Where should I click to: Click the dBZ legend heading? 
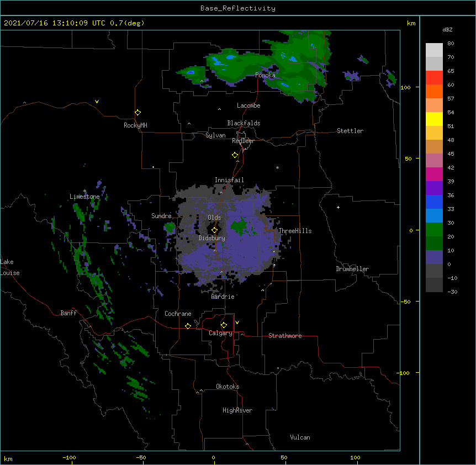[x=447, y=29]
